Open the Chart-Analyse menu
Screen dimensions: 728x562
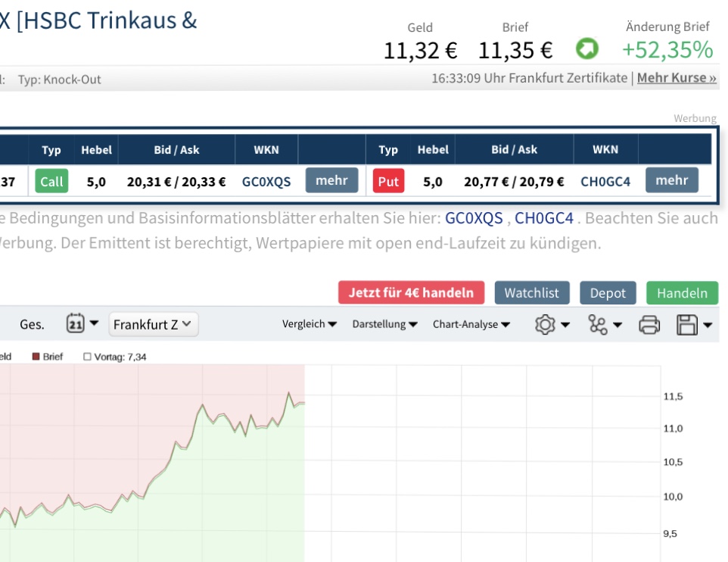pyautogui.click(x=471, y=324)
